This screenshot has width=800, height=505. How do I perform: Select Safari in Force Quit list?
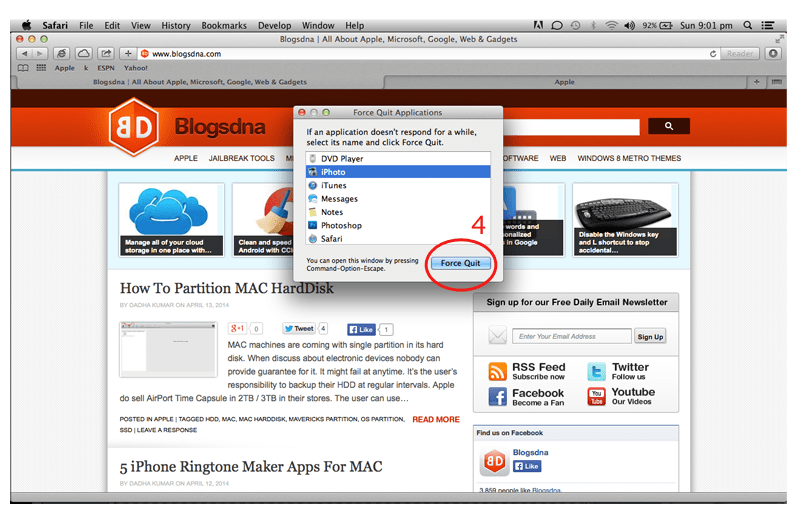pyautogui.click(x=398, y=238)
